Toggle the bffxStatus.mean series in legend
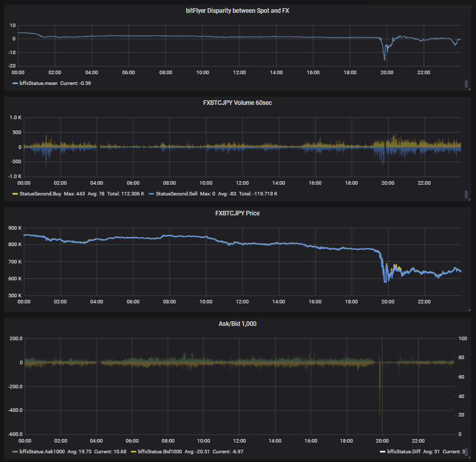Screen dimensions: 476x462 pos(38,83)
